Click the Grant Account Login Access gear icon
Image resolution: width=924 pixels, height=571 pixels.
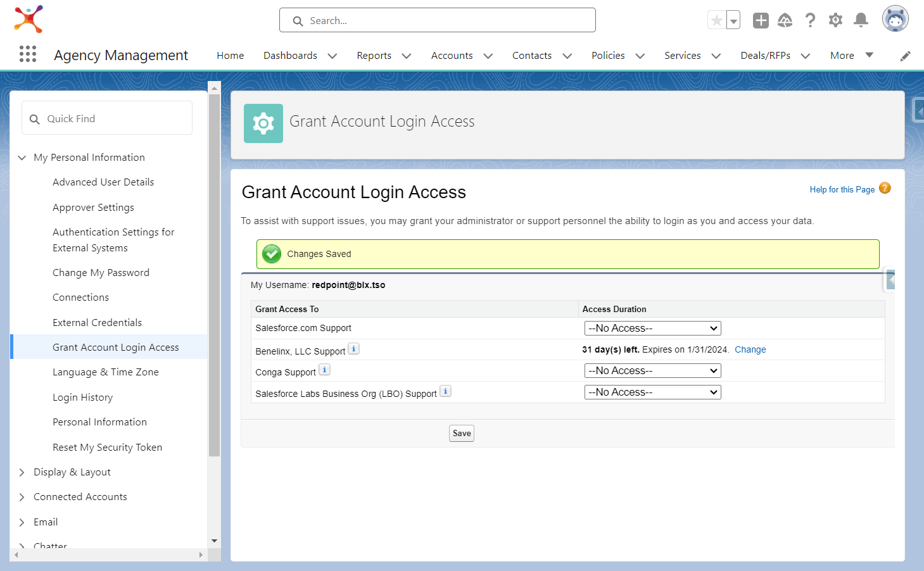263,123
